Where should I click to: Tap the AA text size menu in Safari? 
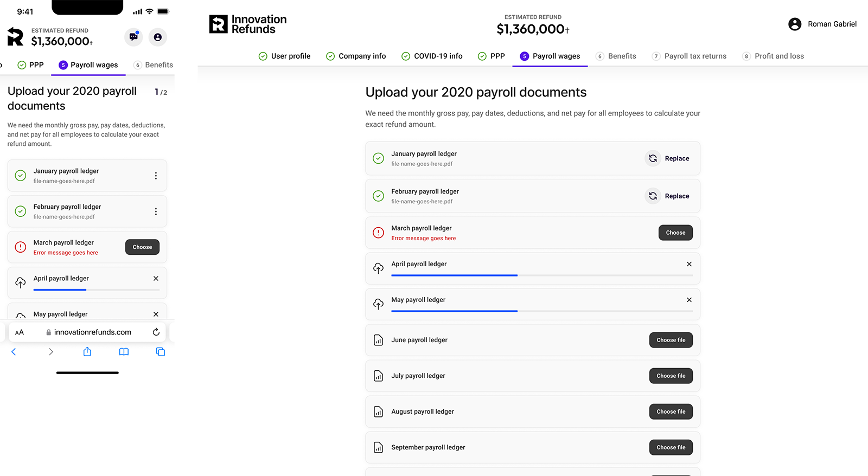pyautogui.click(x=20, y=332)
